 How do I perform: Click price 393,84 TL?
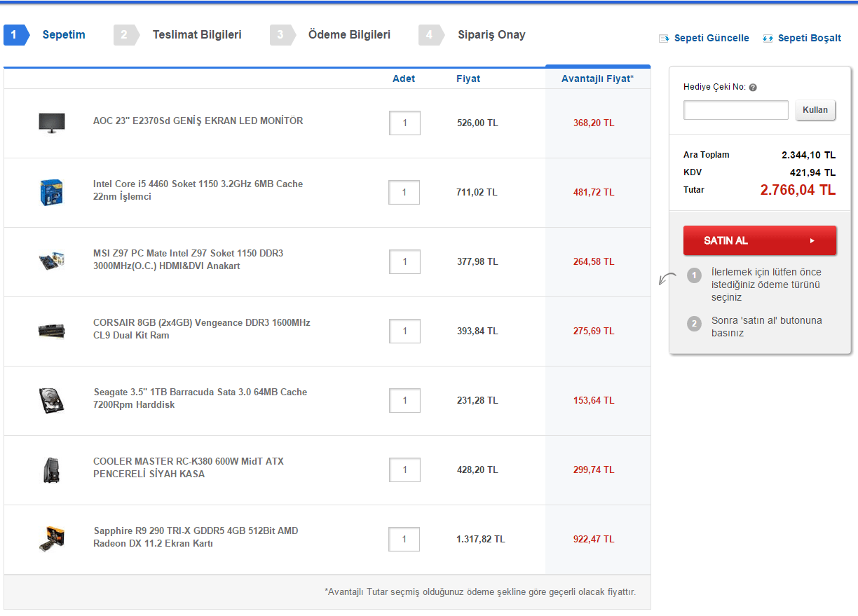click(477, 331)
